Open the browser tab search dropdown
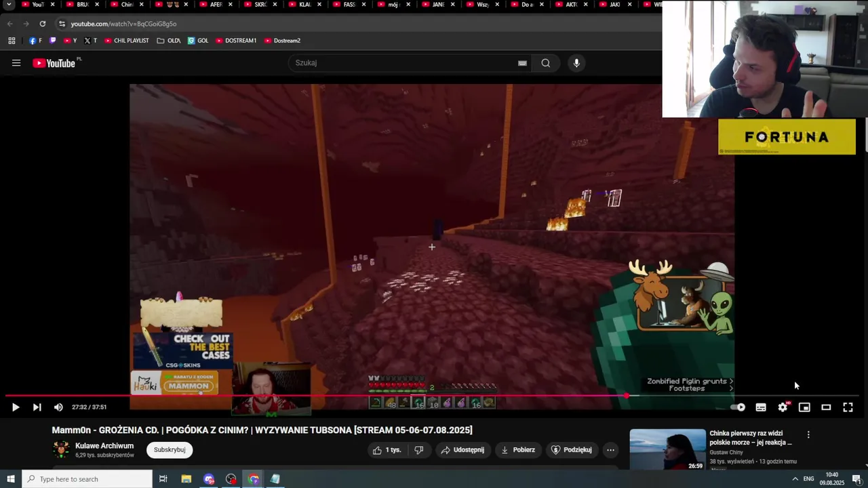The height and width of the screenshot is (488, 868). (9, 5)
